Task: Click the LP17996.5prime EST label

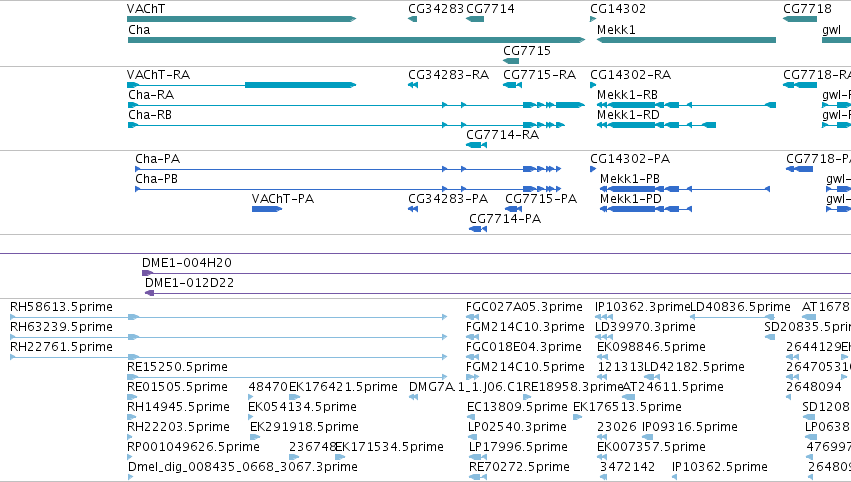Action: [x=518, y=447]
